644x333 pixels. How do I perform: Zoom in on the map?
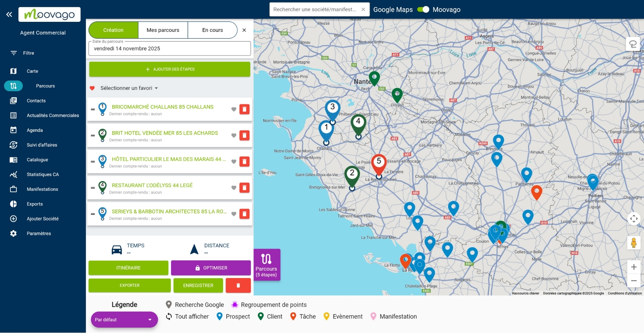click(634, 267)
